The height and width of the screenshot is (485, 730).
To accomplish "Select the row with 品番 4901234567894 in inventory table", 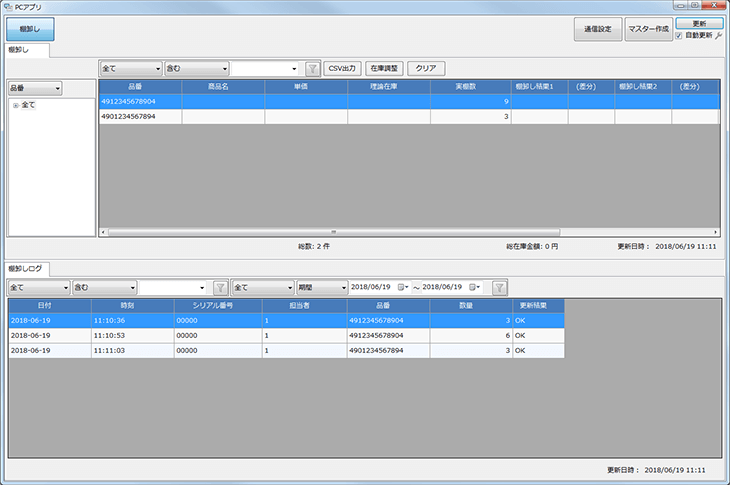I will pos(140,117).
